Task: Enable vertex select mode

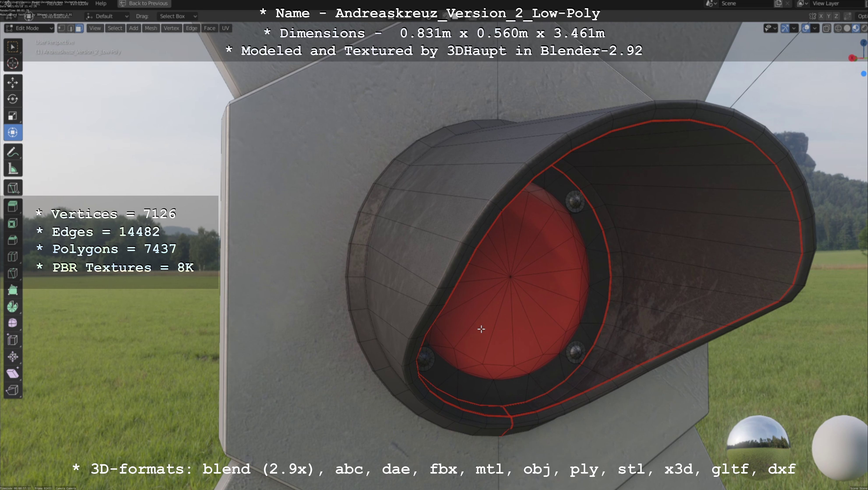Action: point(62,28)
